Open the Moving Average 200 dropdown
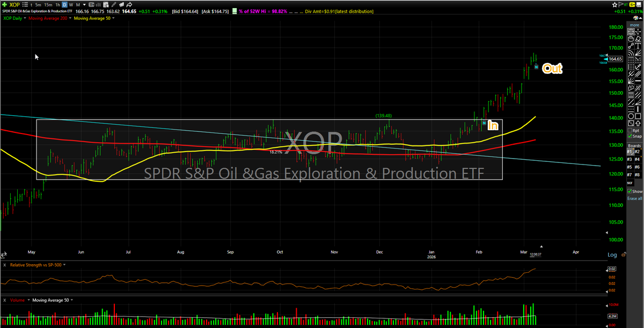The image size is (644, 328). pyautogui.click(x=70, y=18)
